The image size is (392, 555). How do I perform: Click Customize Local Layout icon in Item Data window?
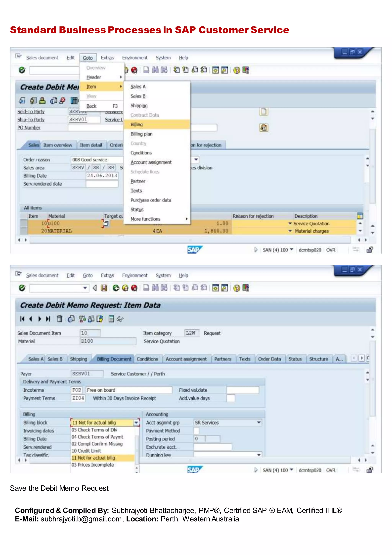tap(246, 288)
